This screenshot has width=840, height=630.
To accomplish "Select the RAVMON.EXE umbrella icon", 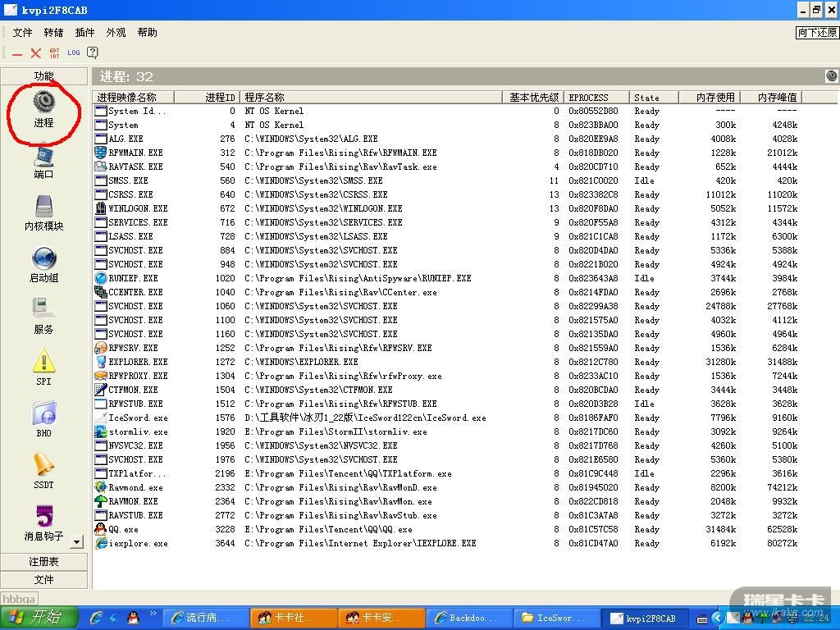I will 100,501.
